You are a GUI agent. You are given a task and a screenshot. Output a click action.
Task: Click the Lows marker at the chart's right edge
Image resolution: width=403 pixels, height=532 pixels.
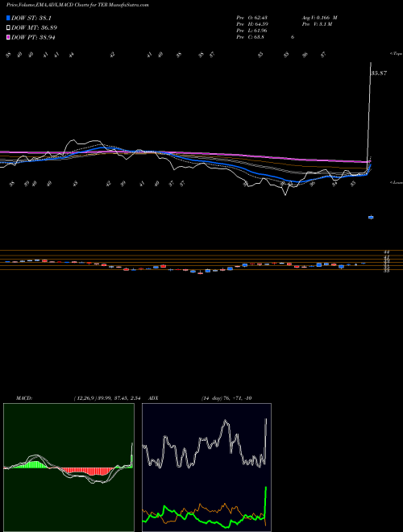click(397, 182)
